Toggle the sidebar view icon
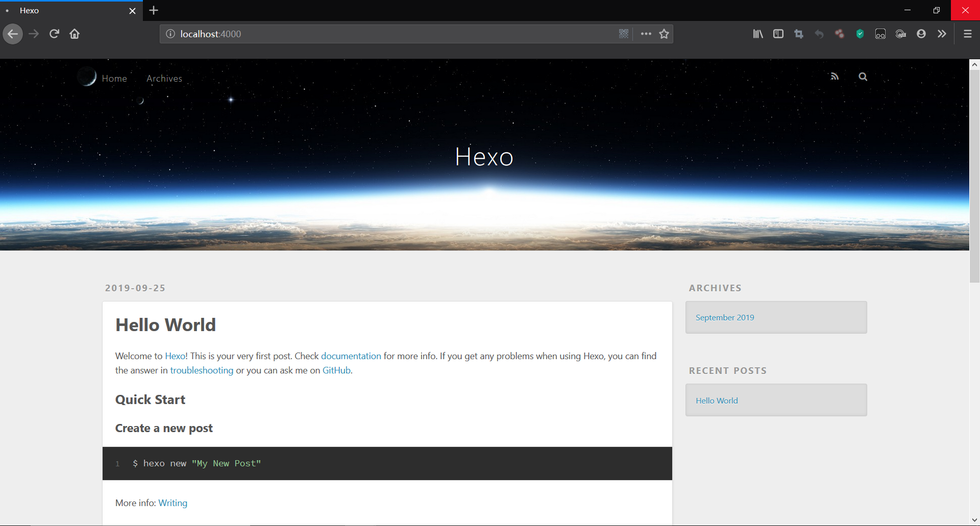The height and width of the screenshot is (526, 980). tap(778, 34)
